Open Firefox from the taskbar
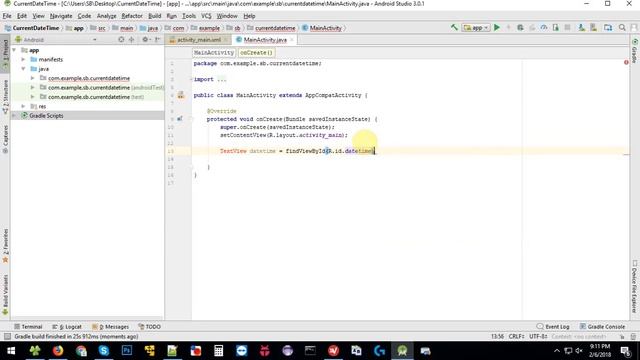The height and width of the screenshot is (360, 640). [x=58, y=351]
